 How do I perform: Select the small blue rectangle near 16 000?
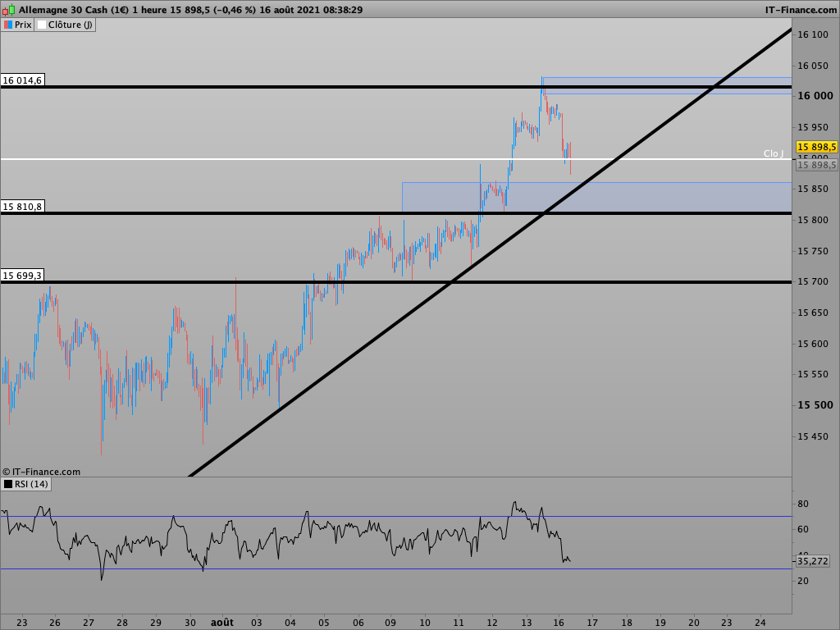tap(667, 85)
